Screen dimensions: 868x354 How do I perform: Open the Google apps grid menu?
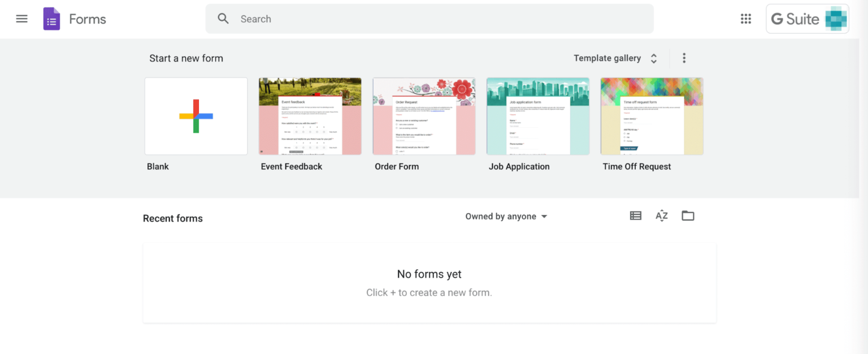[745, 19]
